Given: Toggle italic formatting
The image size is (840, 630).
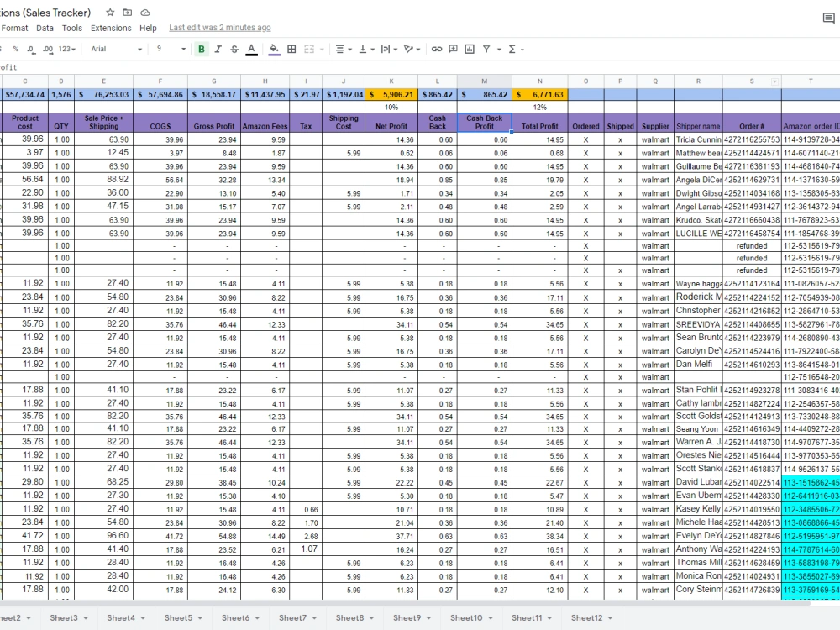Looking at the screenshot, I should (218, 49).
